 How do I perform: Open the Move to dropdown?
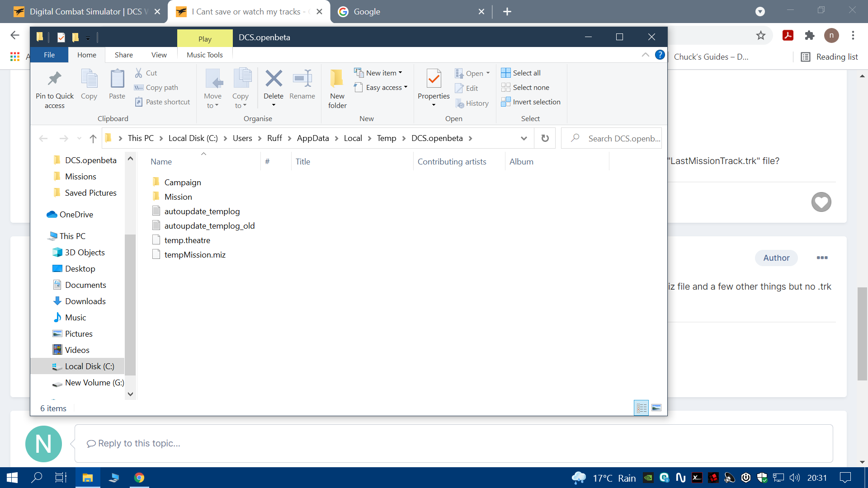click(x=212, y=101)
